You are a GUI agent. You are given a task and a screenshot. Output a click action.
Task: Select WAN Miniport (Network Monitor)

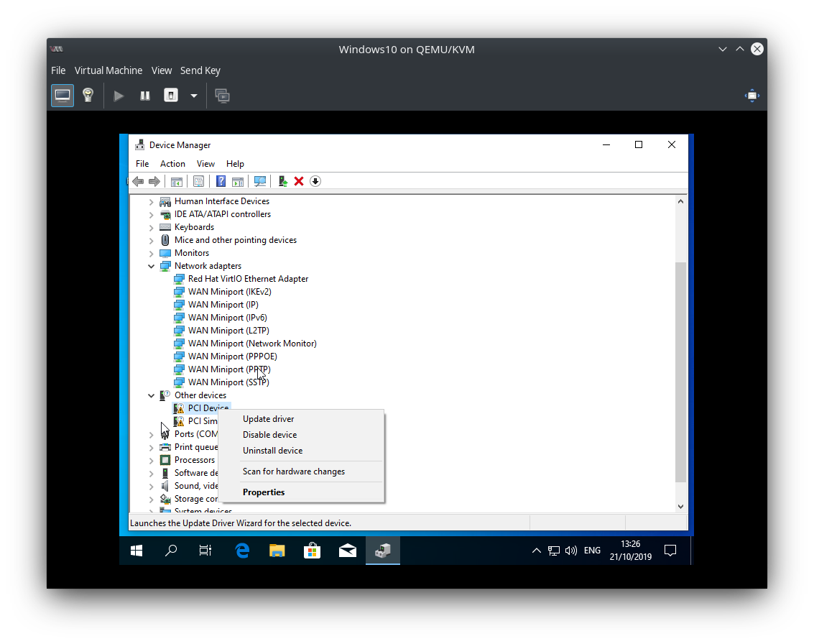252,344
